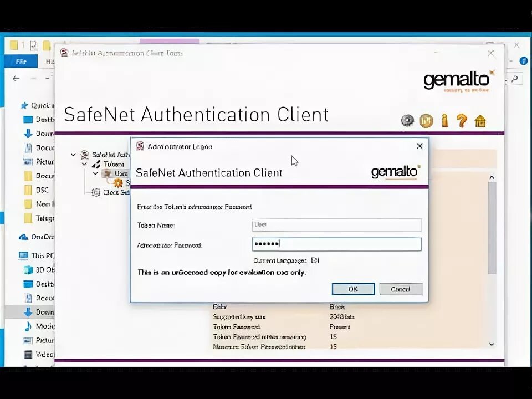The image size is (532, 399).
Task: Collapse the SafeNet Authentication root tree node
Action: (73, 155)
